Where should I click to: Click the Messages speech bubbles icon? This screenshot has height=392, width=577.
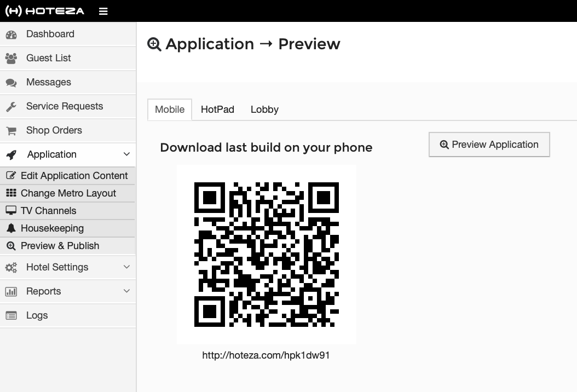tap(11, 83)
